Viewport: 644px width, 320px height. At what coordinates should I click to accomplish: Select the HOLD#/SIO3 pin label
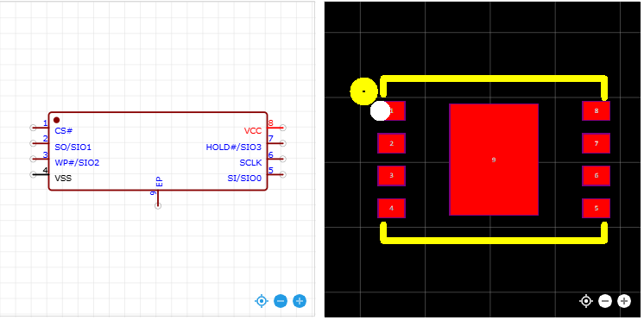click(234, 147)
